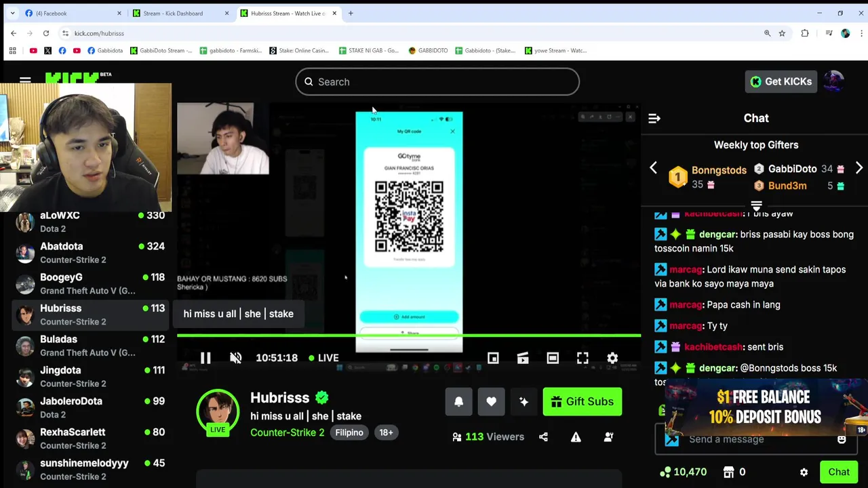This screenshot has width=868, height=488.
Task: Open Jingdota channel in sidebar
Action: (90, 377)
